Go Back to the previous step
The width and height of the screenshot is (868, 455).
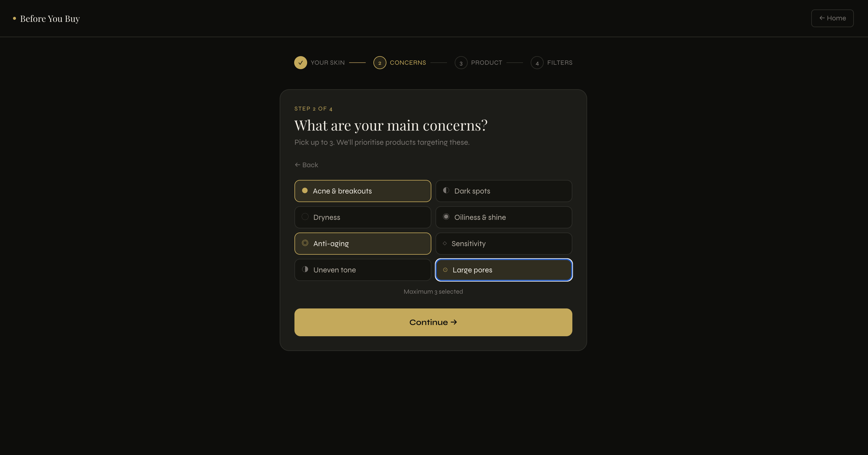click(306, 165)
